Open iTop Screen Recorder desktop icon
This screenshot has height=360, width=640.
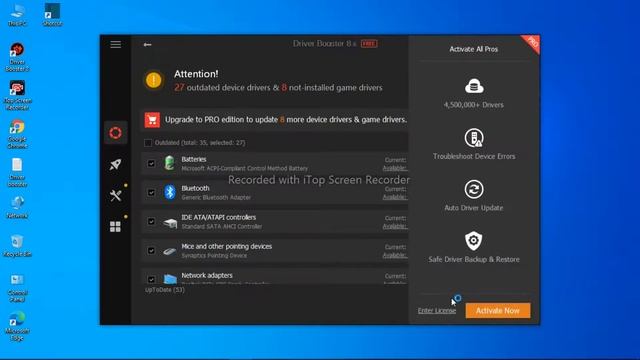(x=17, y=95)
